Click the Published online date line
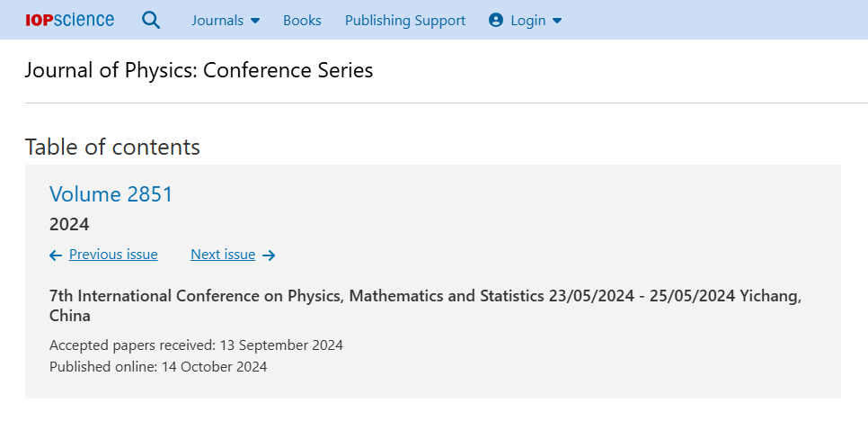868x421 pixels. pyautogui.click(x=158, y=366)
